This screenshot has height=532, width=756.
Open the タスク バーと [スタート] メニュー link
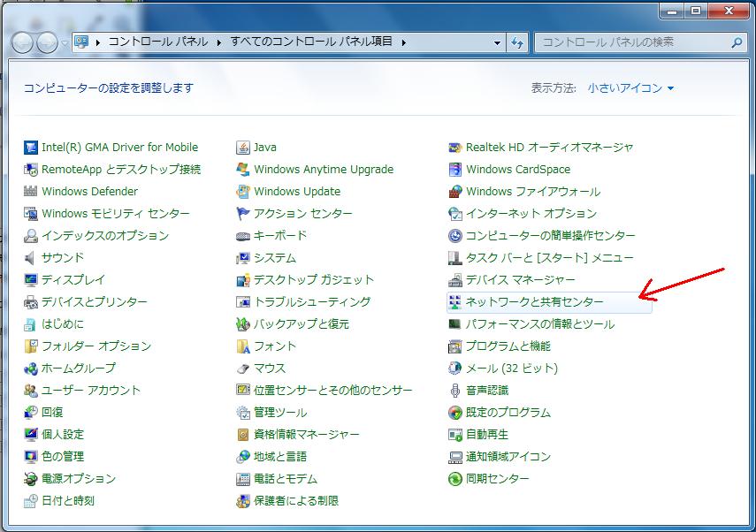[550, 258]
